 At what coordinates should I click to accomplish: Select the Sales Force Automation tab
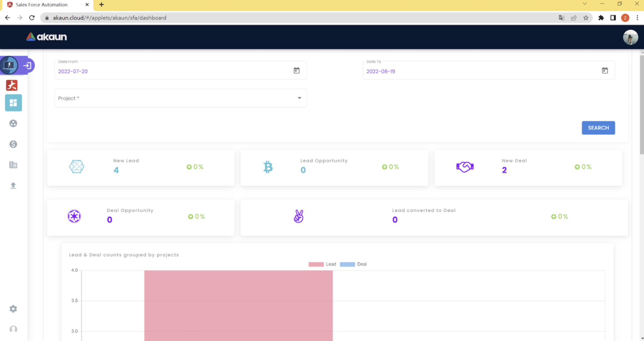[42, 5]
